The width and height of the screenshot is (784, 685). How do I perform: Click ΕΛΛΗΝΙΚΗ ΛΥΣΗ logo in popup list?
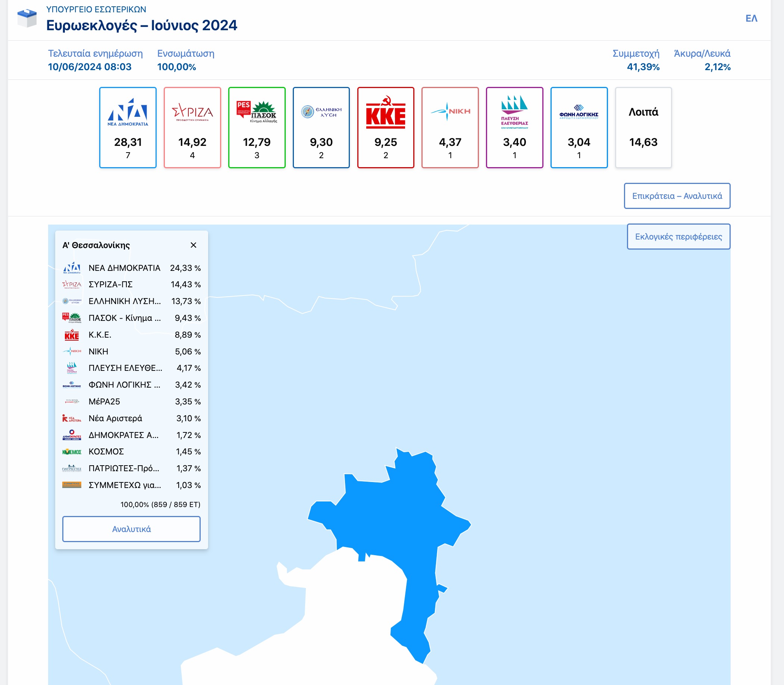tap(72, 301)
